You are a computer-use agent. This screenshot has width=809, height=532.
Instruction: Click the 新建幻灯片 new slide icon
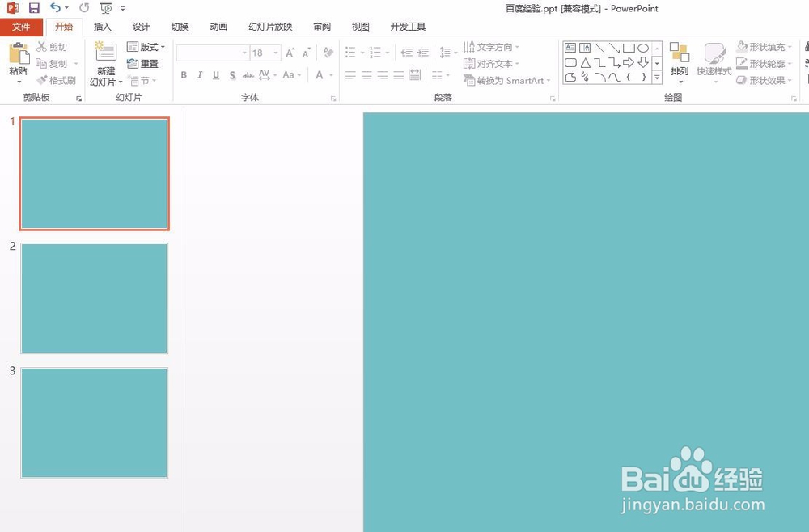(106, 52)
